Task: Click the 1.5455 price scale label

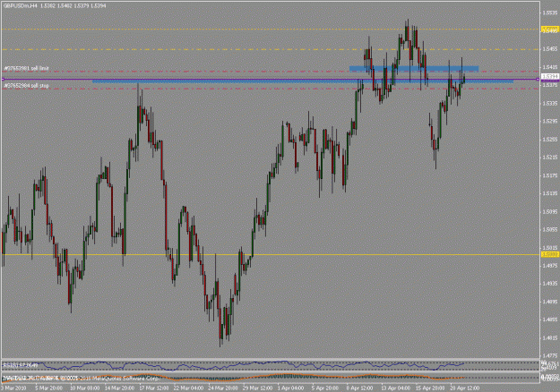Action: [x=550, y=49]
